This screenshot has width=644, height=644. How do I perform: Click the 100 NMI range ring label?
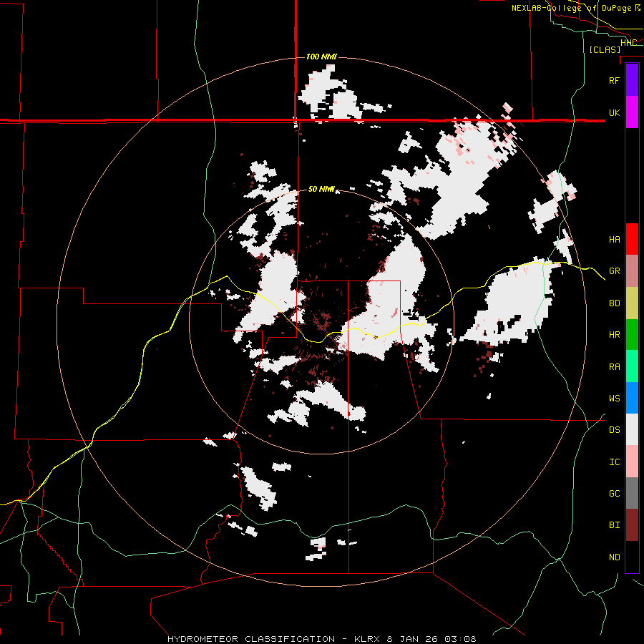pyautogui.click(x=321, y=57)
